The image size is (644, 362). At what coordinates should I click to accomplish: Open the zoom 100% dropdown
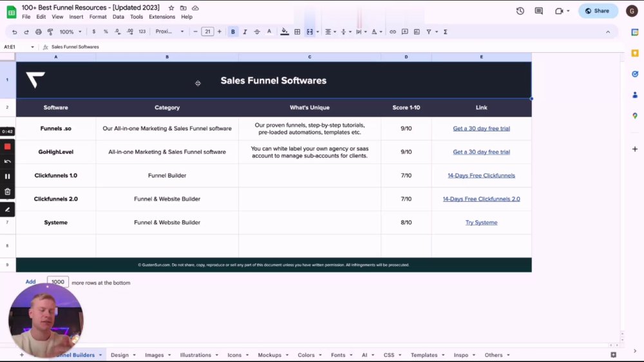pyautogui.click(x=70, y=32)
